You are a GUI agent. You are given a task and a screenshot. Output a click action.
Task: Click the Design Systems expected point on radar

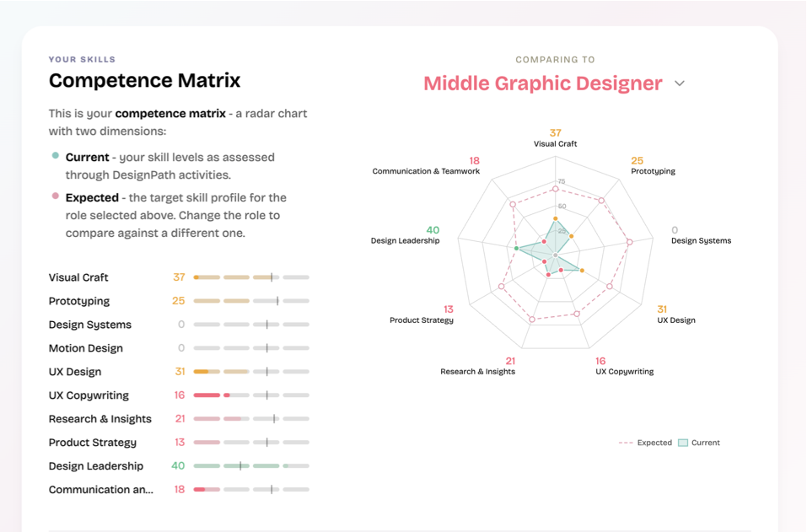tap(629, 242)
